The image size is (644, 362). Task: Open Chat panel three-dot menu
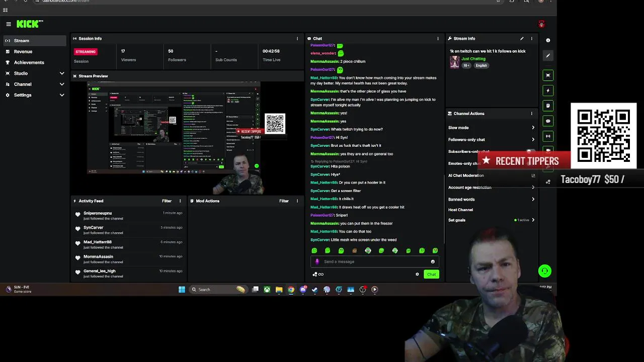[438, 38]
